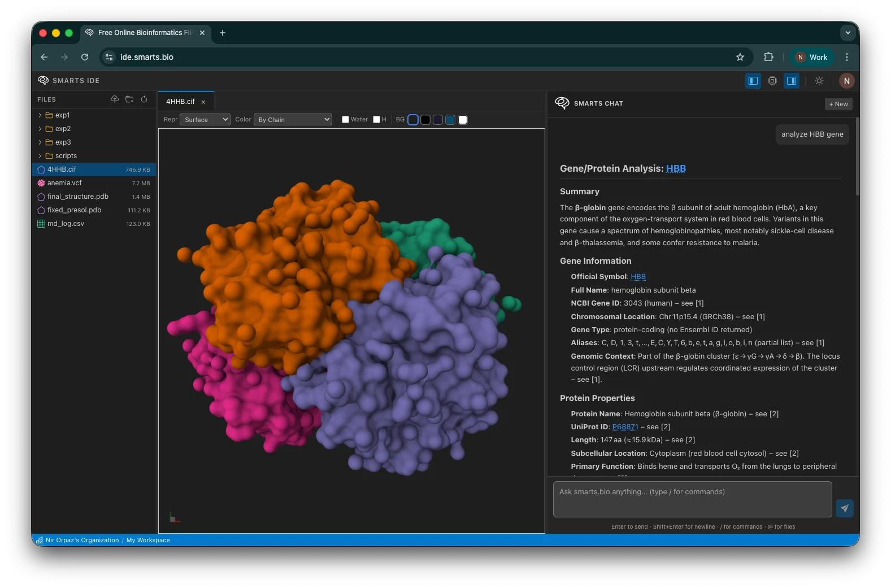Click Nir Orpaz's Organization in status bar
891x588 pixels.
[x=82, y=540]
